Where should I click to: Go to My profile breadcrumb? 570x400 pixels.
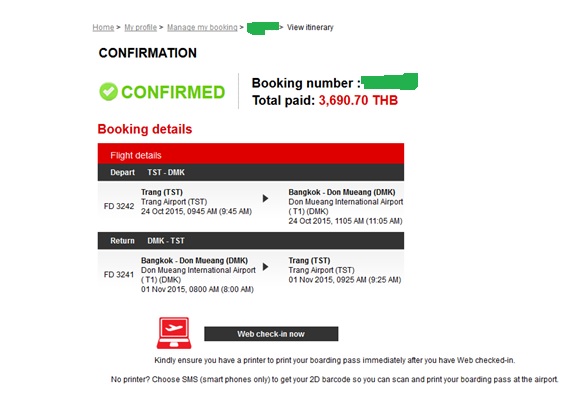141,27
